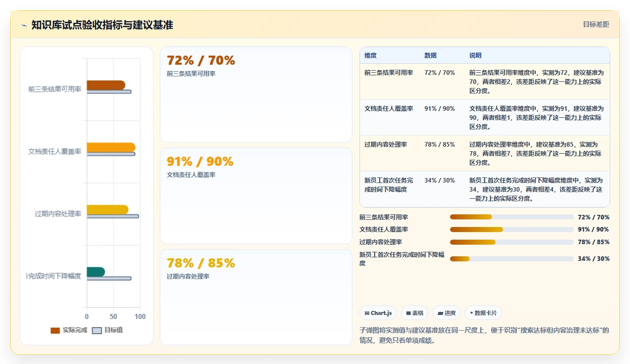
Task: Click the 文档责任人覆盖率 table row name
Action: [x=389, y=109]
